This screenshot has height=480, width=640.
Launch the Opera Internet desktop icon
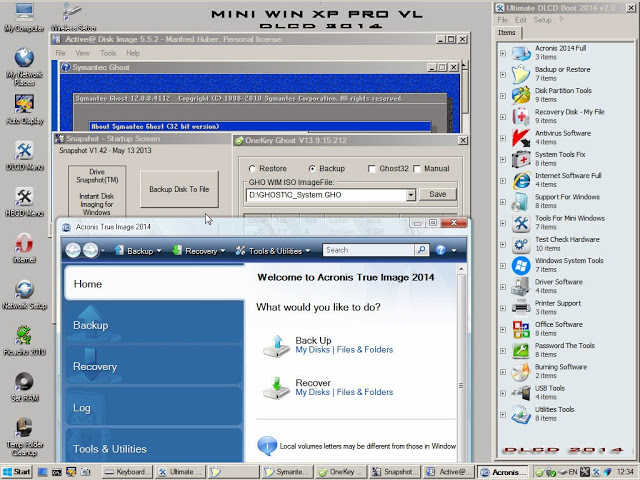coord(24,248)
